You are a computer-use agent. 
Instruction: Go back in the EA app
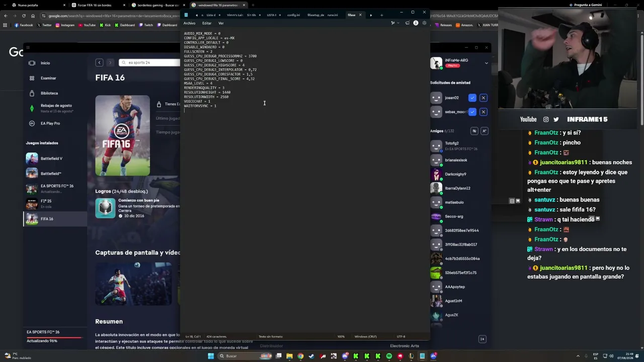(99, 62)
